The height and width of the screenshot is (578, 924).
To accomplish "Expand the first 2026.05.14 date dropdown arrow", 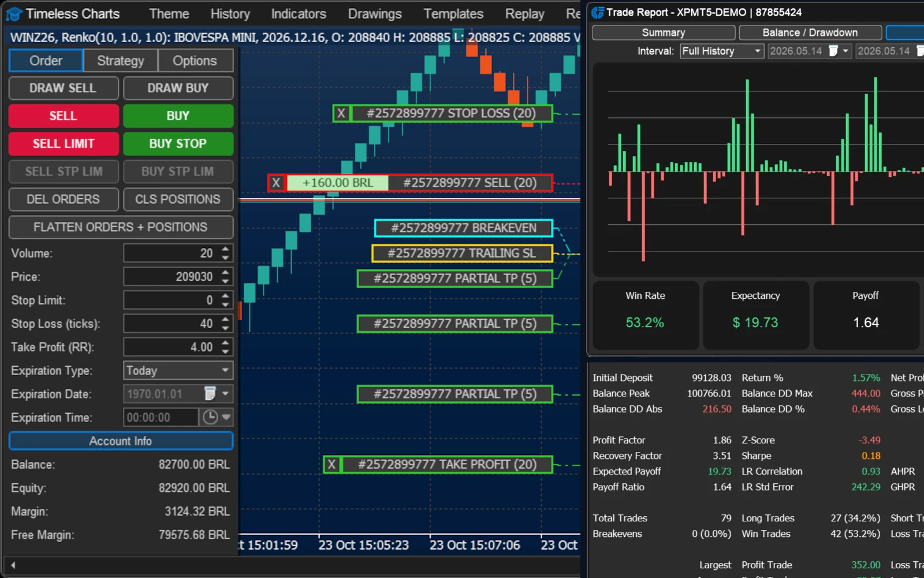I will [845, 51].
